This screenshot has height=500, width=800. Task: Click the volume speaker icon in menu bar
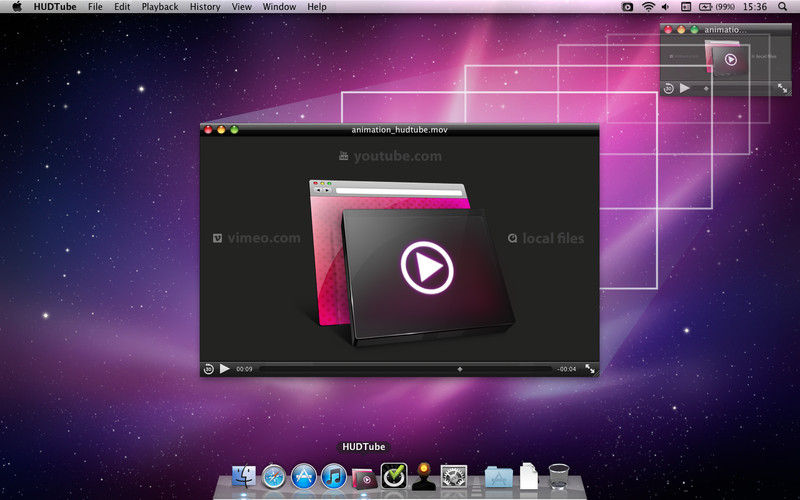tap(666, 7)
